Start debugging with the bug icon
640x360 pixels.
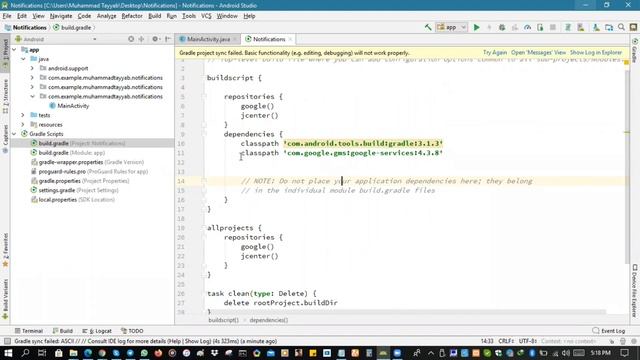[502, 27]
